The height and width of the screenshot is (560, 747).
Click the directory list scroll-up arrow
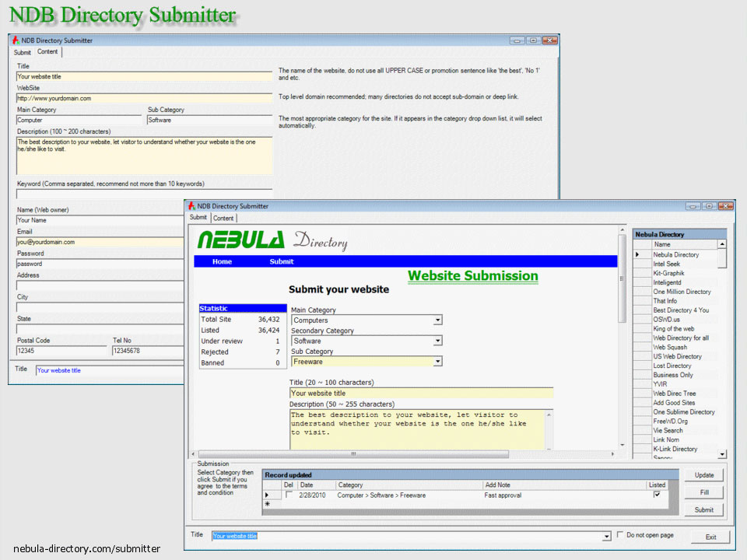tap(722, 244)
